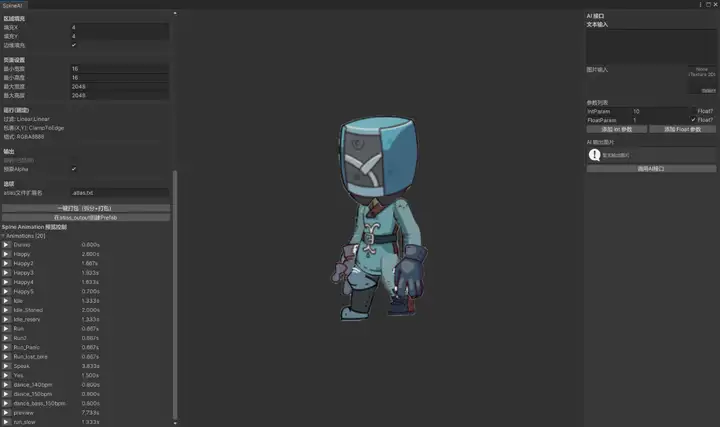This screenshot has height=427, width=720.
Task: Click the one-click pack (split + pack) button
Action: coord(86,208)
